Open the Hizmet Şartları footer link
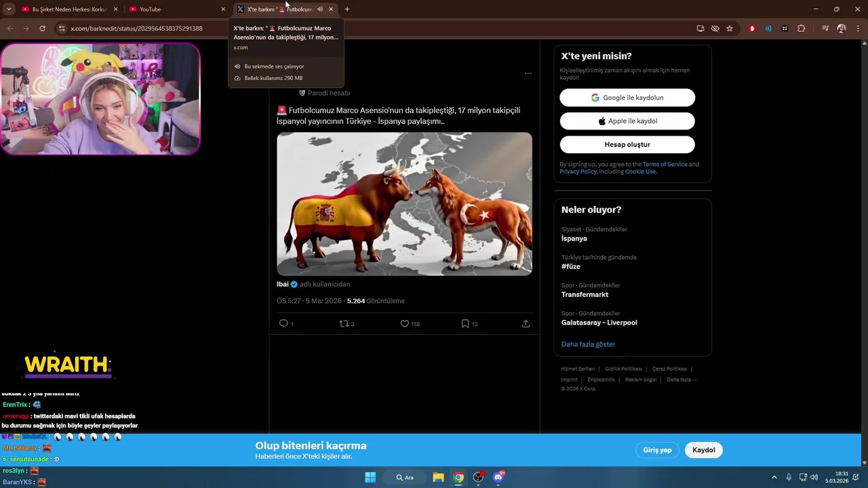Viewport: 868px width, 488px height. [x=578, y=369]
